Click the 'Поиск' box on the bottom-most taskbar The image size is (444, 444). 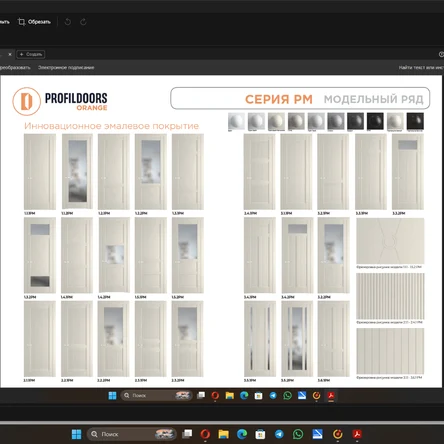click(x=132, y=434)
